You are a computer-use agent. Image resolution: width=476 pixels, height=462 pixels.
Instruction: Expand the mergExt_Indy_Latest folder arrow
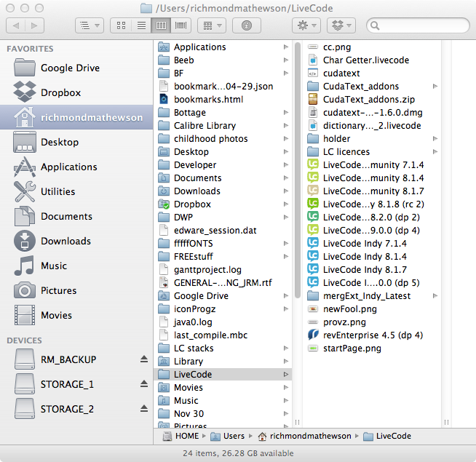(x=435, y=296)
